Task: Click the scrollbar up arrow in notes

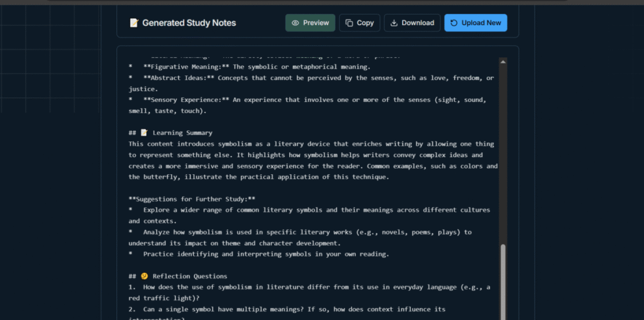Action: point(502,62)
